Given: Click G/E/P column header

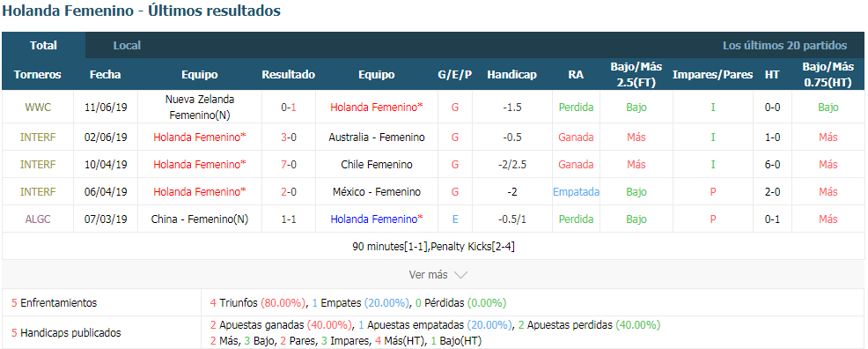Looking at the screenshot, I should tap(455, 75).
